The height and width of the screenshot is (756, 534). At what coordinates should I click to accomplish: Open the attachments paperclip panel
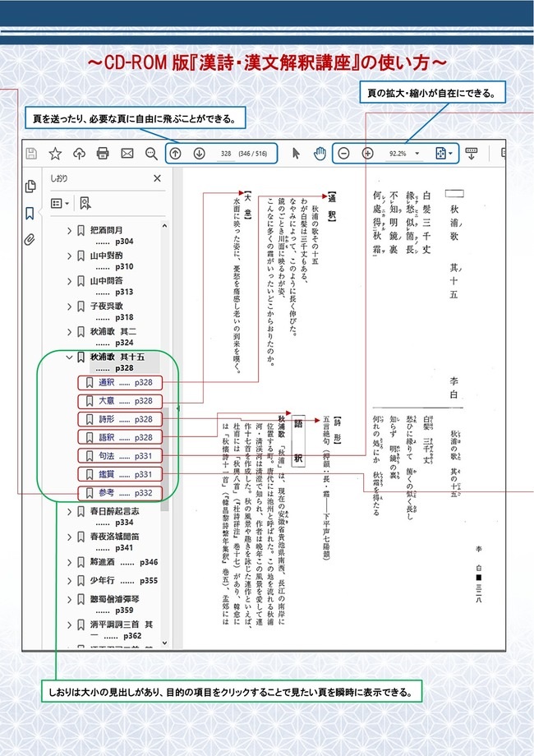pyautogui.click(x=30, y=240)
